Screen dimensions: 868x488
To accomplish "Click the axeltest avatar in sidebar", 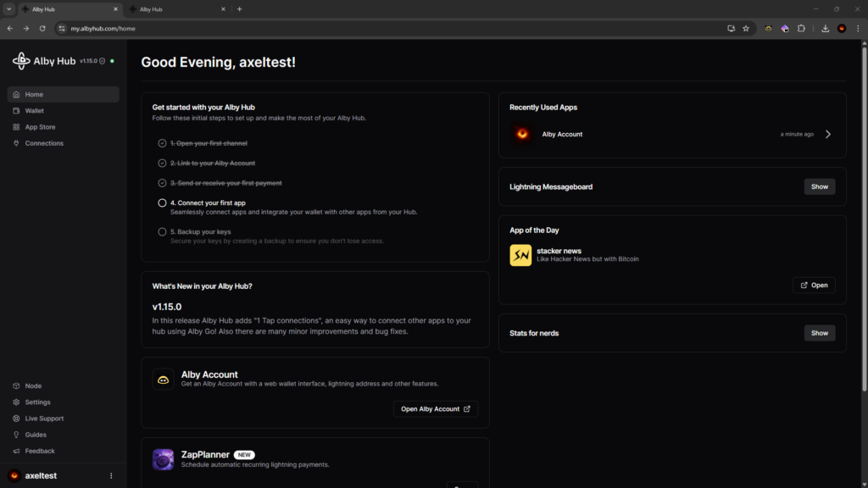I will click(14, 476).
